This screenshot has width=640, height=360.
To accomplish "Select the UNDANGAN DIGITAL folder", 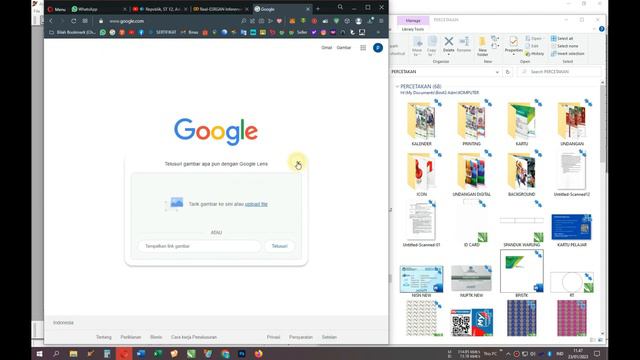I will tap(471, 174).
